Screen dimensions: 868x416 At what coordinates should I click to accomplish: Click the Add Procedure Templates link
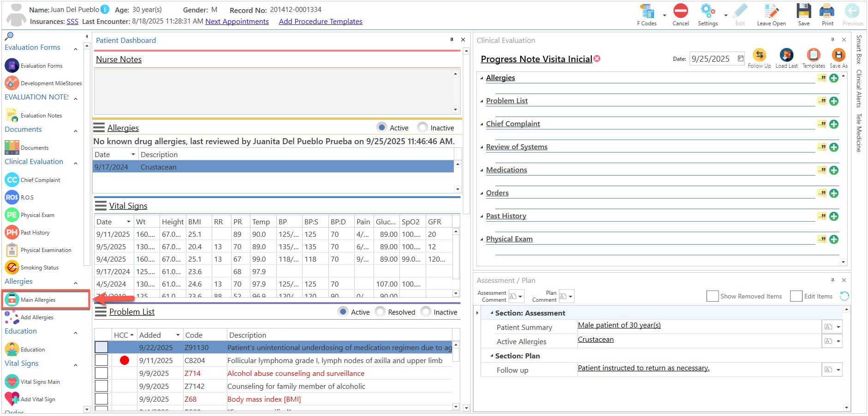coord(321,21)
